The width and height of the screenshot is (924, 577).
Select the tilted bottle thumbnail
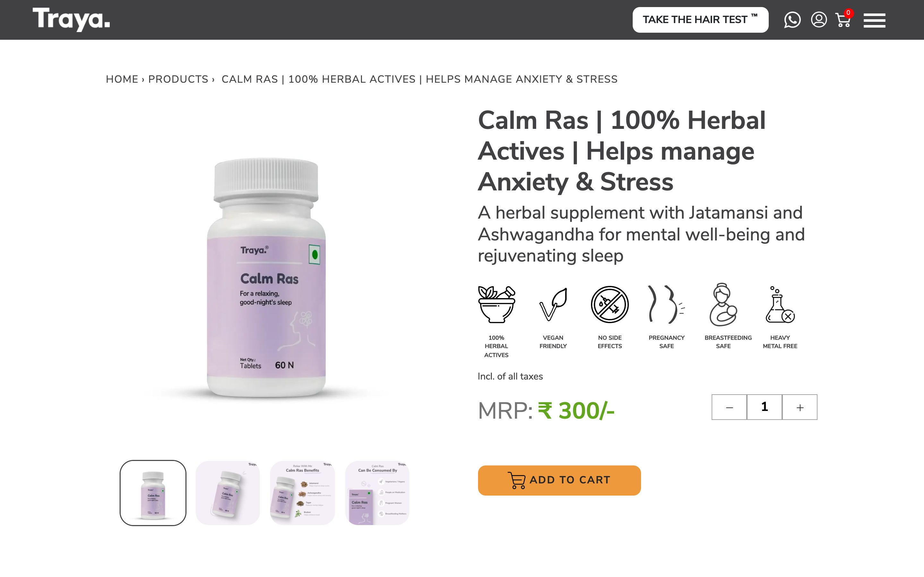[227, 493]
